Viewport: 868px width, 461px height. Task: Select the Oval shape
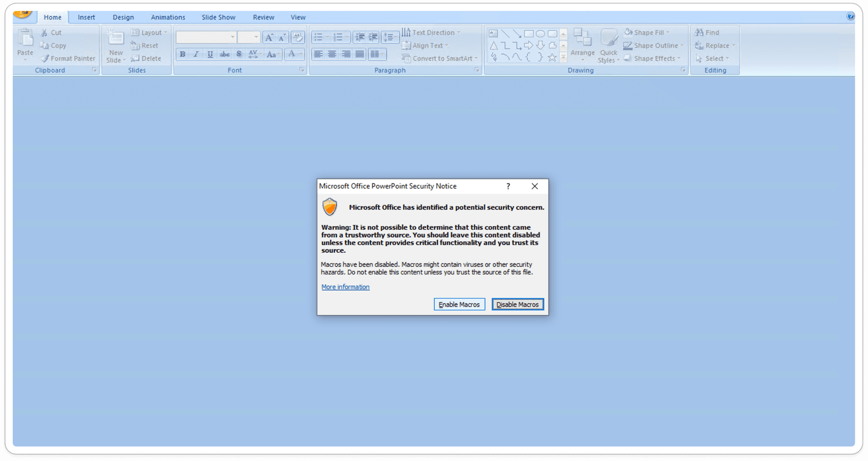coord(541,34)
